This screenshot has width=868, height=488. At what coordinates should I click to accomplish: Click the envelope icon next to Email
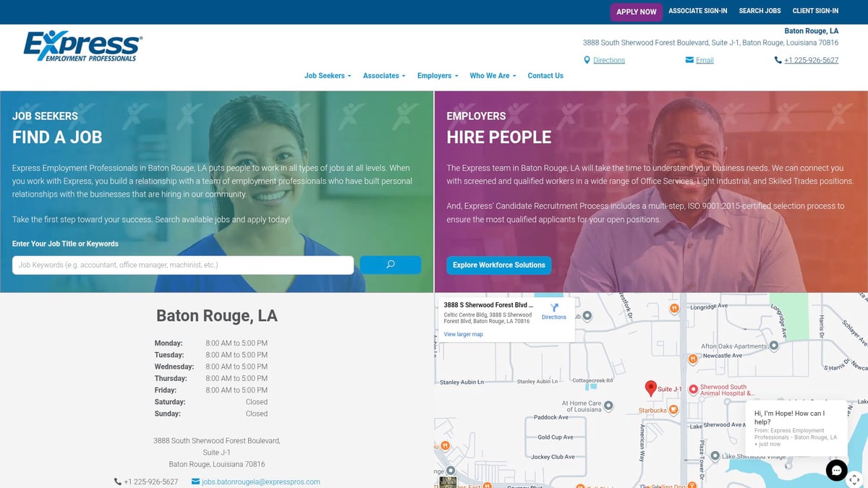689,60
